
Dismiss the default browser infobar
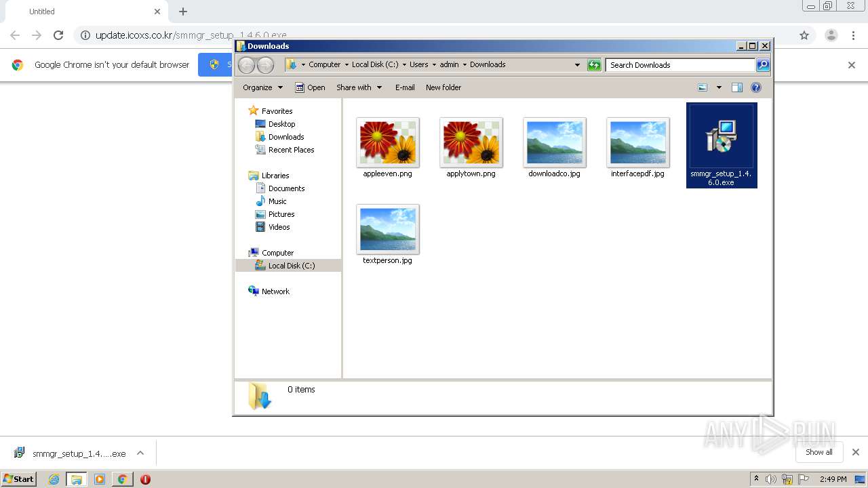[852, 65]
